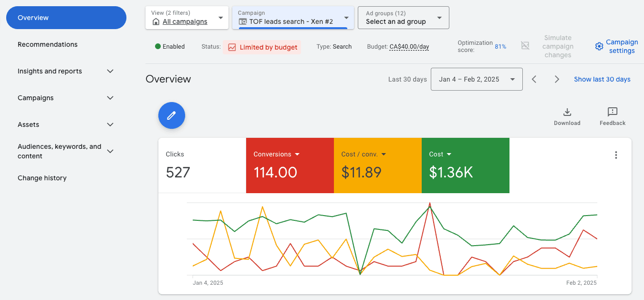Click the Type: Search label

(334, 47)
